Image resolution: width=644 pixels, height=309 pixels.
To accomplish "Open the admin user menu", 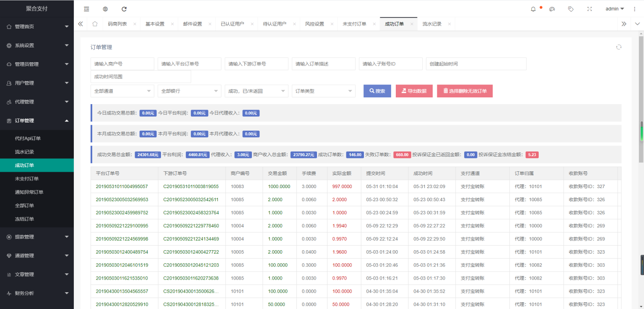I will 615,9.
